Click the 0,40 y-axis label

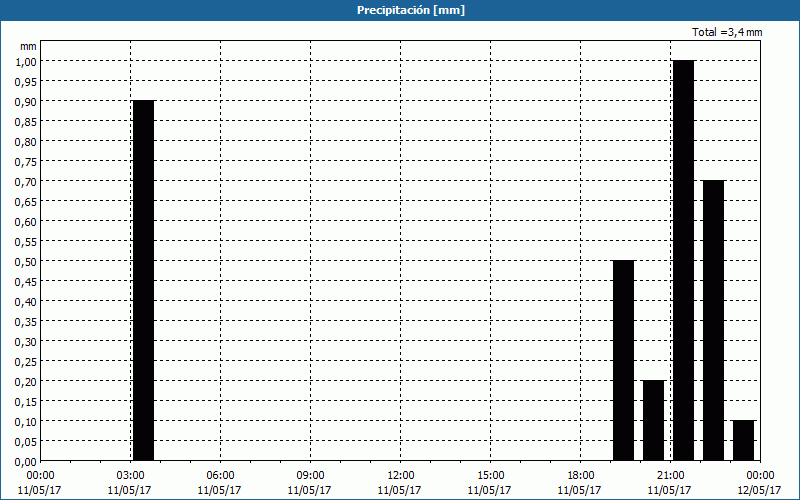(26, 302)
